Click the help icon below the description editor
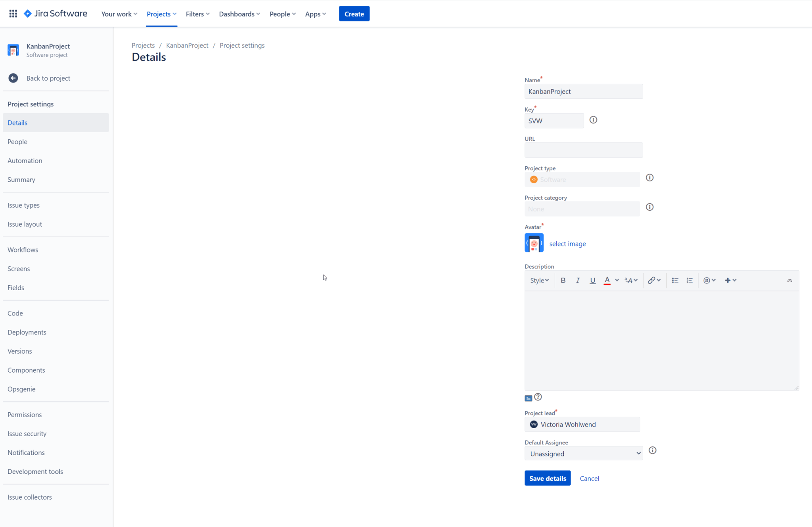812x527 pixels. click(x=538, y=397)
